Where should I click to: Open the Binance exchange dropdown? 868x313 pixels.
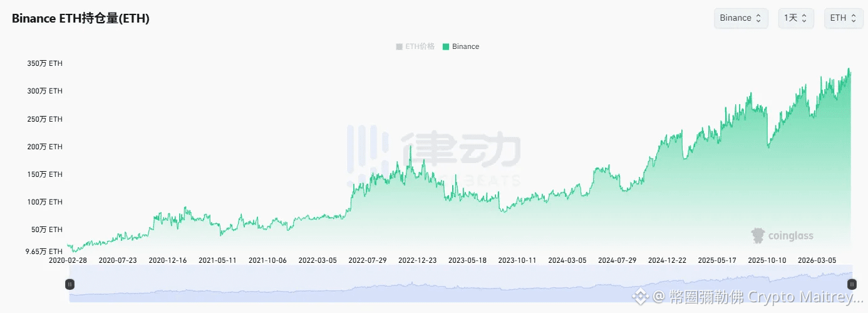click(x=741, y=18)
